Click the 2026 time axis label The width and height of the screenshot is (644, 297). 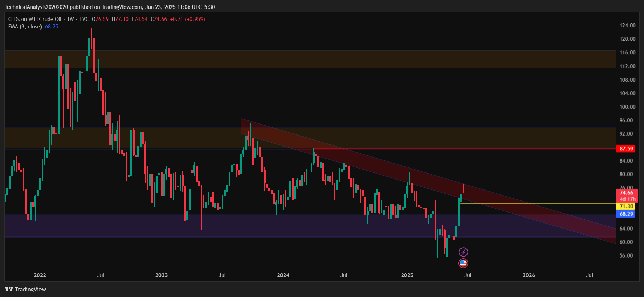pyautogui.click(x=529, y=275)
